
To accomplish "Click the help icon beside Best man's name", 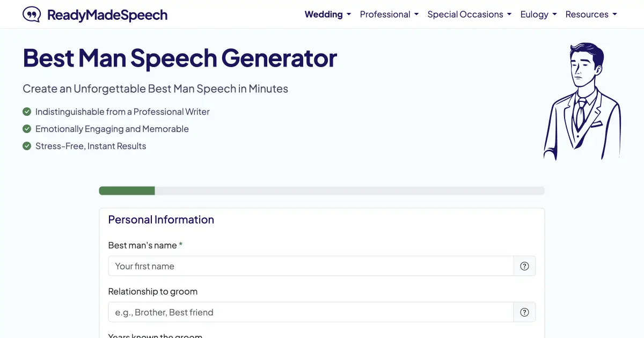I will tap(524, 266).
